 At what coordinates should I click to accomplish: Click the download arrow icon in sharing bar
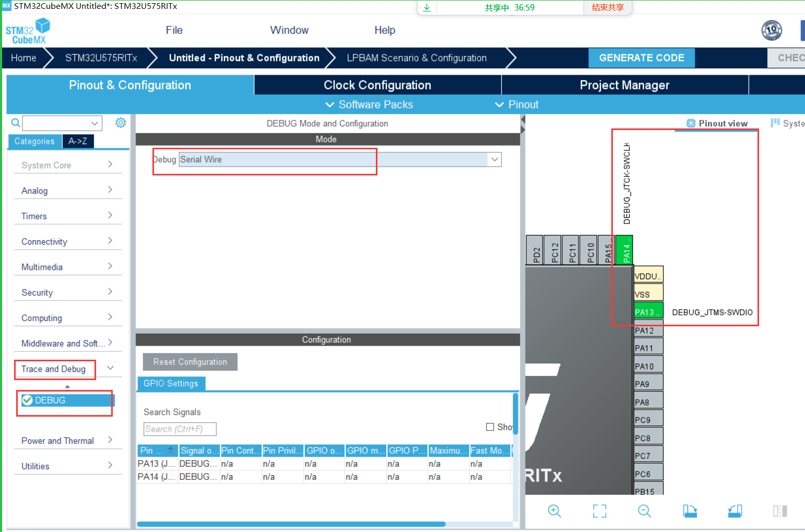427,7
